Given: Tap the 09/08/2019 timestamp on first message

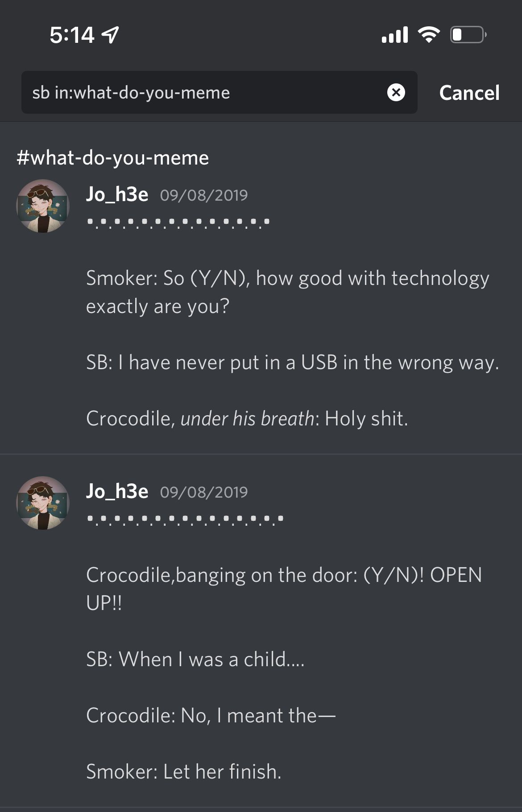Looking at the screenshot, I should [x=204, y=195].
